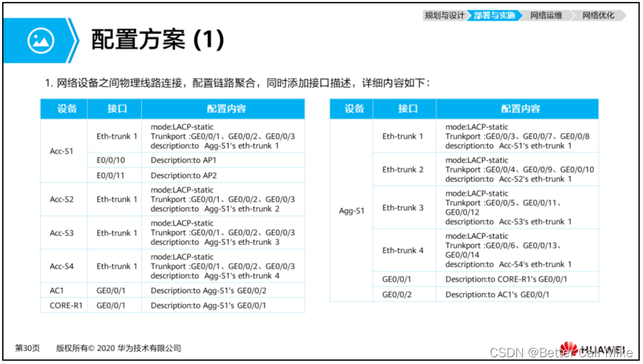The width and height of the screenshot is (643, 364).
Task: Click the right table 设备 header
Action: tap(352, 109)
